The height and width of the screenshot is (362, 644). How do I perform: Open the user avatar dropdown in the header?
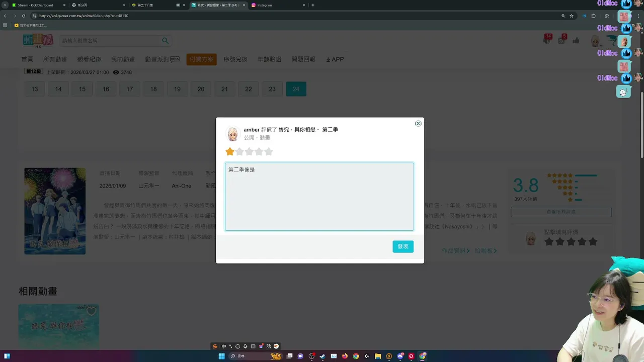coord(596,41)
